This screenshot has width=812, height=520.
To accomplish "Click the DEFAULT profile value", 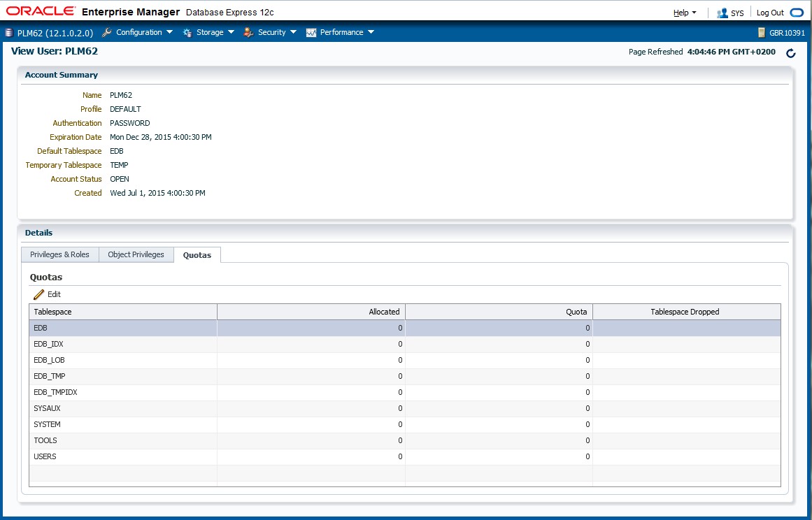I will click(x=125, y=109).
